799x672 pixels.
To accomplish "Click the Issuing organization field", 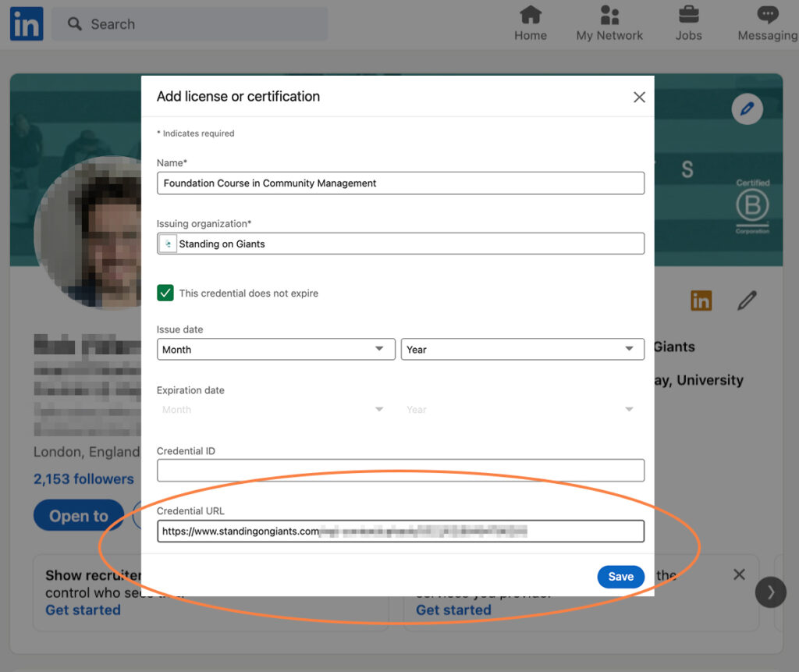I will point(400,244).
